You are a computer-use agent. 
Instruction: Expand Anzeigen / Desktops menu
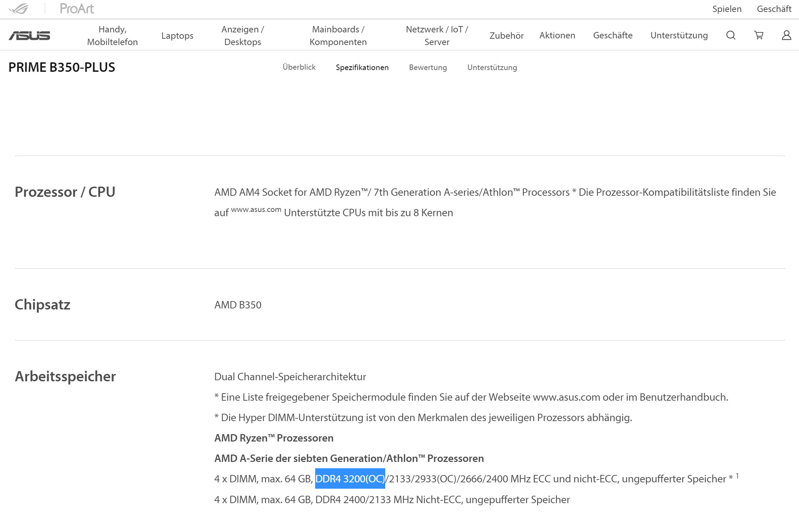pyautogui.click(x=243, y=35)
